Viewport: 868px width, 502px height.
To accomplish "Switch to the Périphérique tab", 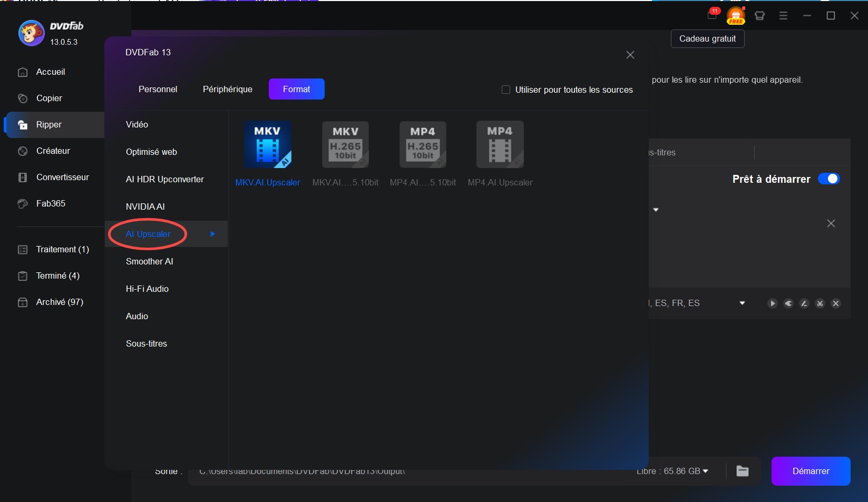I will [x=227, y=89].
